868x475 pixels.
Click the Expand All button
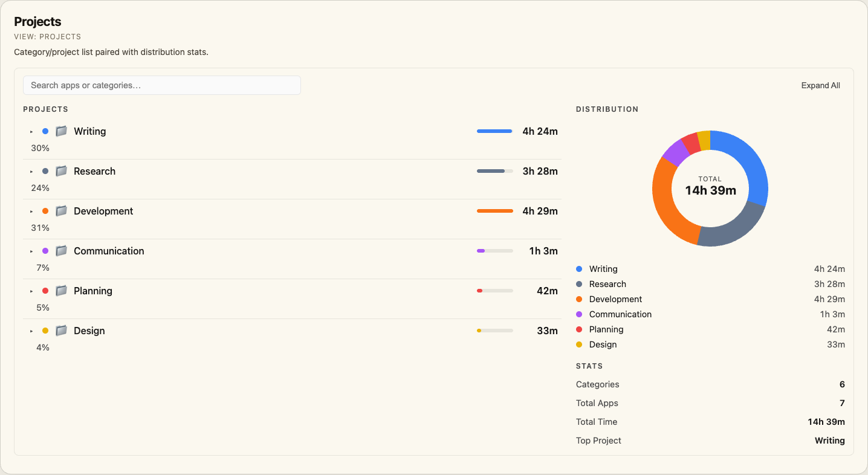point(820,85)
